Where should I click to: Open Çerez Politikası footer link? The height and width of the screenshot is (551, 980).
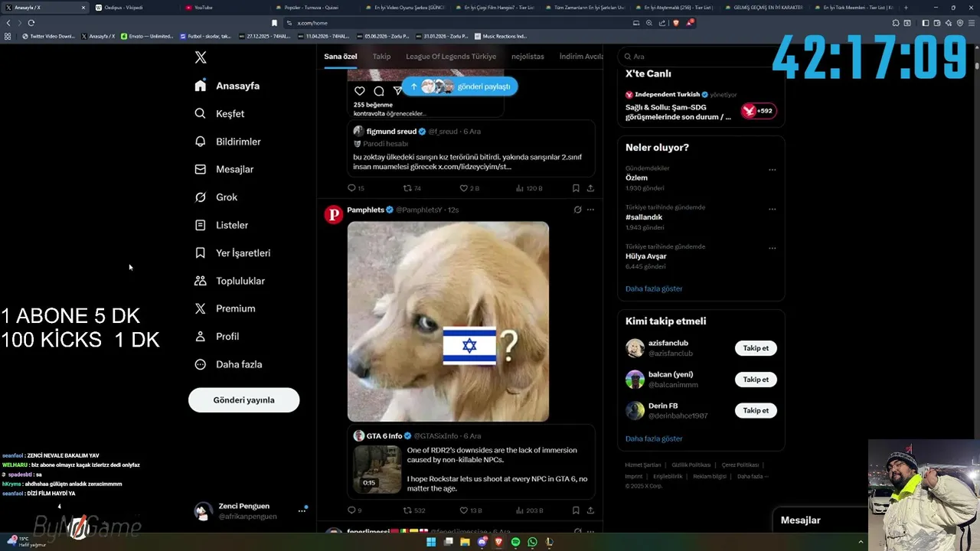coord(740,465)
